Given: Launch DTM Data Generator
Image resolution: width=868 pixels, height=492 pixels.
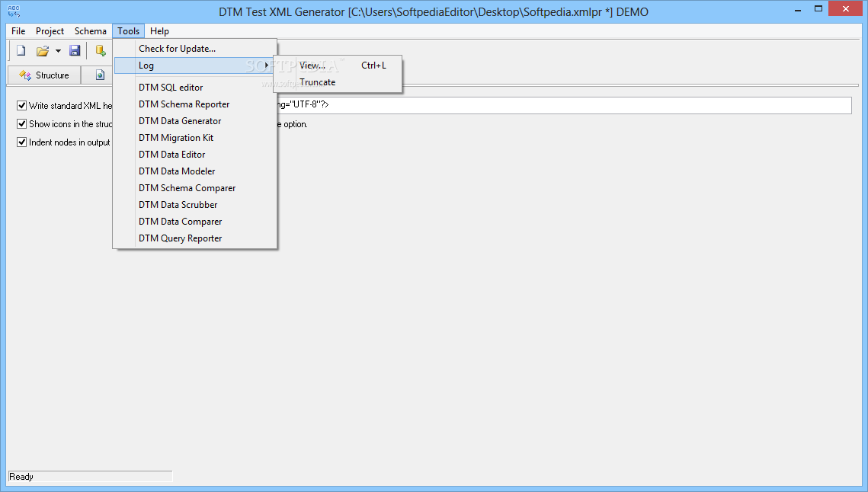Looking at the screenshot, I should coord(195,120).
